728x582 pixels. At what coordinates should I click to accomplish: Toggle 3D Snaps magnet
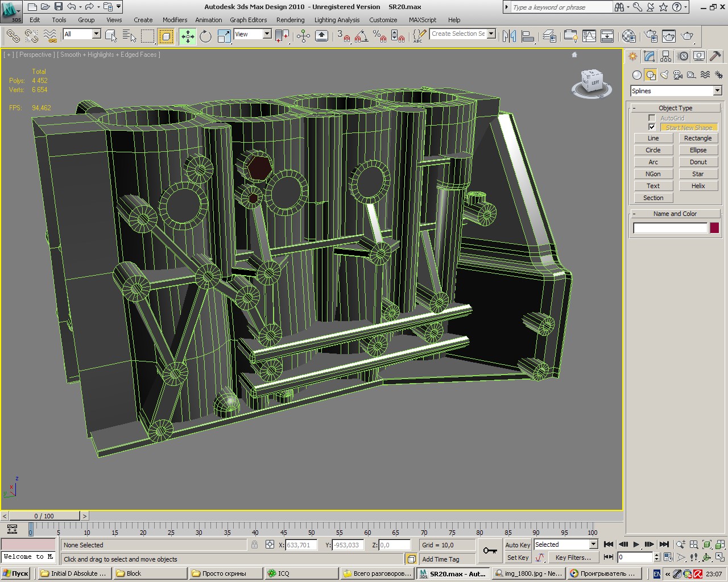pos(343,36)
